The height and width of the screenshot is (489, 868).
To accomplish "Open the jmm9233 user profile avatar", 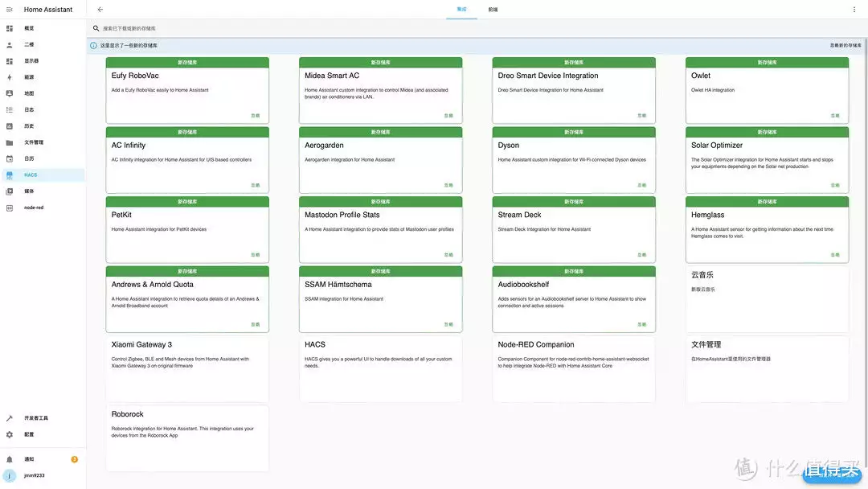I will pos(10,475).
